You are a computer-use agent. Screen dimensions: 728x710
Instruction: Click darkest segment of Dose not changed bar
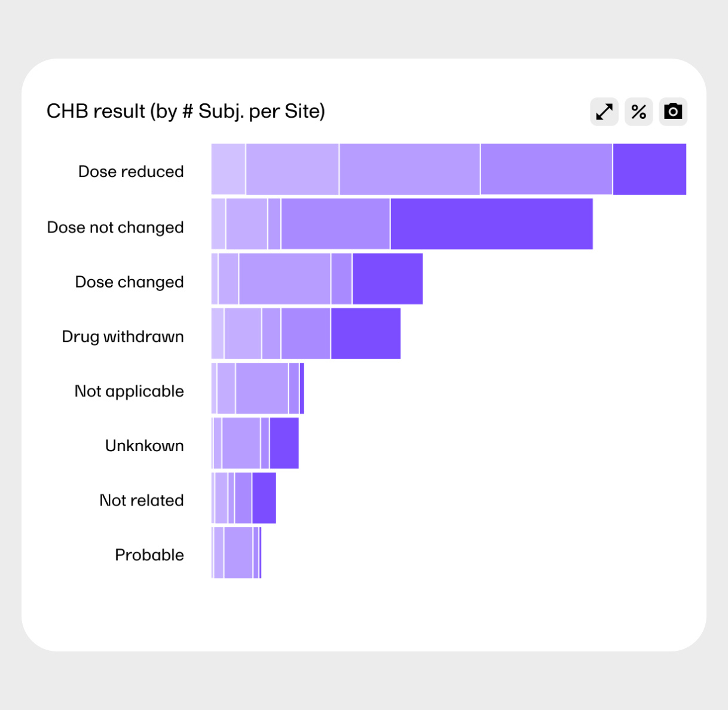click(491, 224)
